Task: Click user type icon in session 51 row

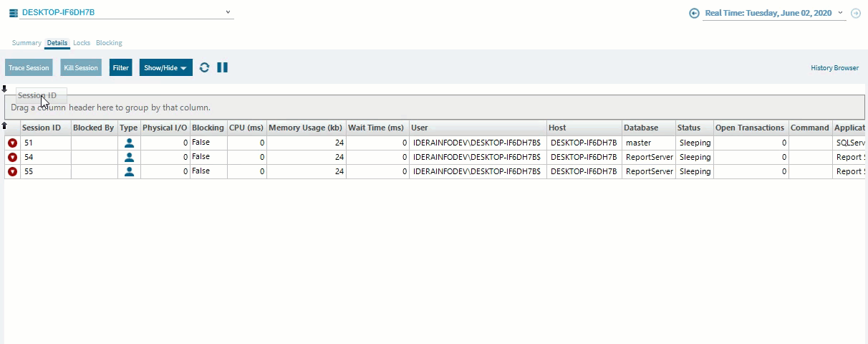Action: [129, 143]
